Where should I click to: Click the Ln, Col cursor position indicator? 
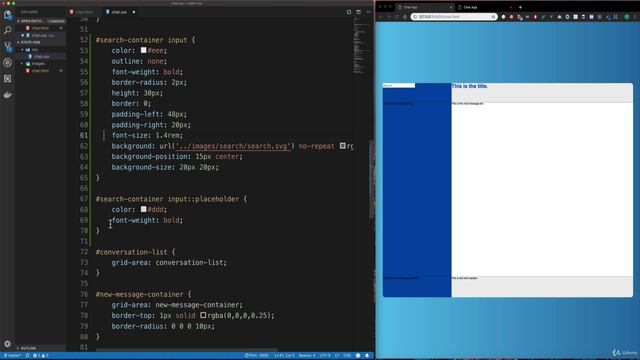[x=284, y=356]
